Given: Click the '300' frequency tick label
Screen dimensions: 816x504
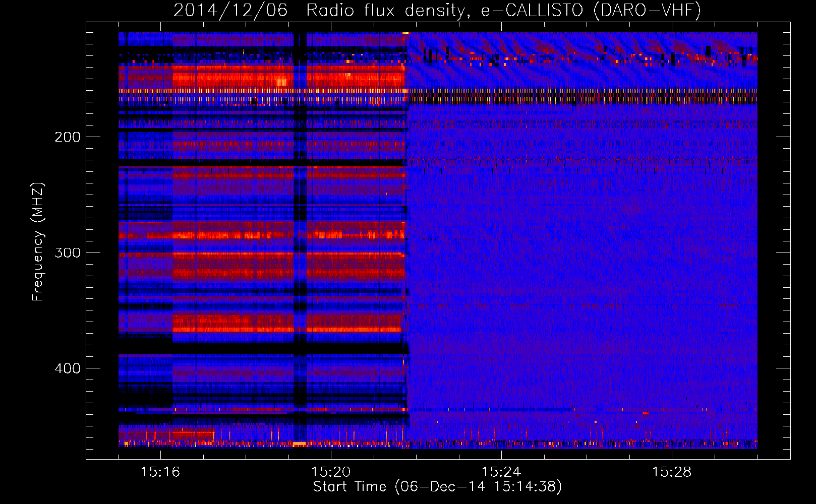Looking at the screenshot, I should (68, 253).
